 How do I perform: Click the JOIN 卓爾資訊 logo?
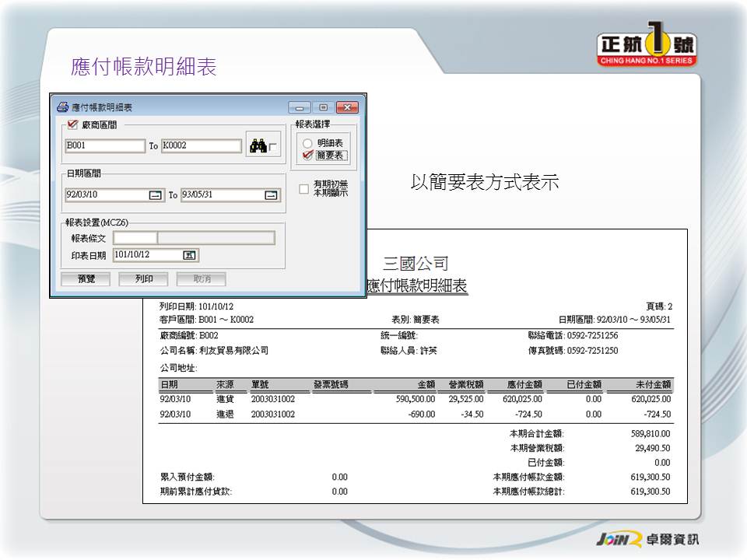point(640,539)
